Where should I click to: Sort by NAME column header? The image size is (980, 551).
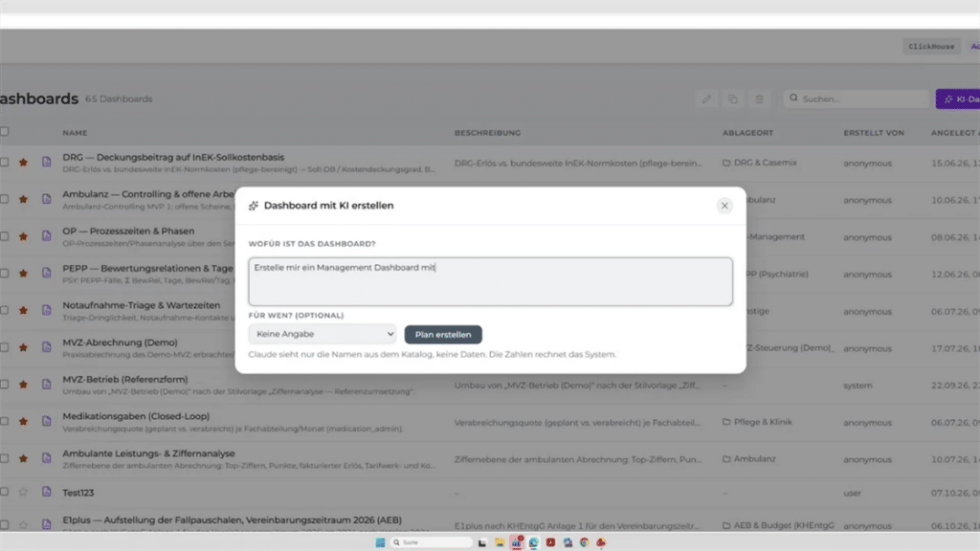[x=75, y=132]
